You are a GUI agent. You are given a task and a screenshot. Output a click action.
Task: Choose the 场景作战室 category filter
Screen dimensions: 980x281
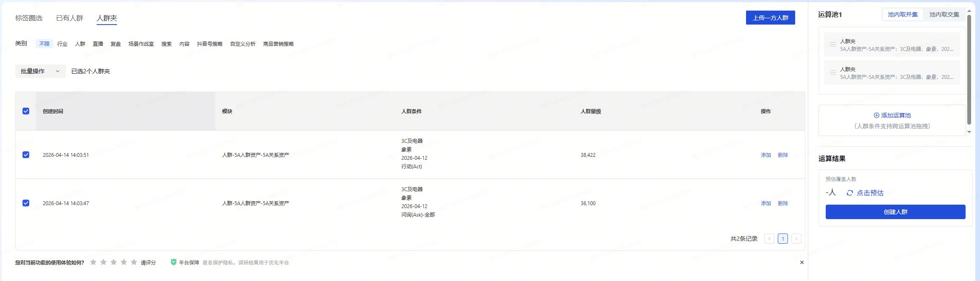point(141,44)
